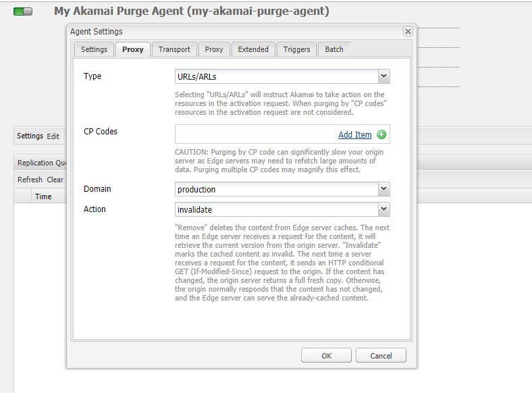Switch to the Settings tab
The height and width of the screenshot is (393, 532).
(94, 49)
